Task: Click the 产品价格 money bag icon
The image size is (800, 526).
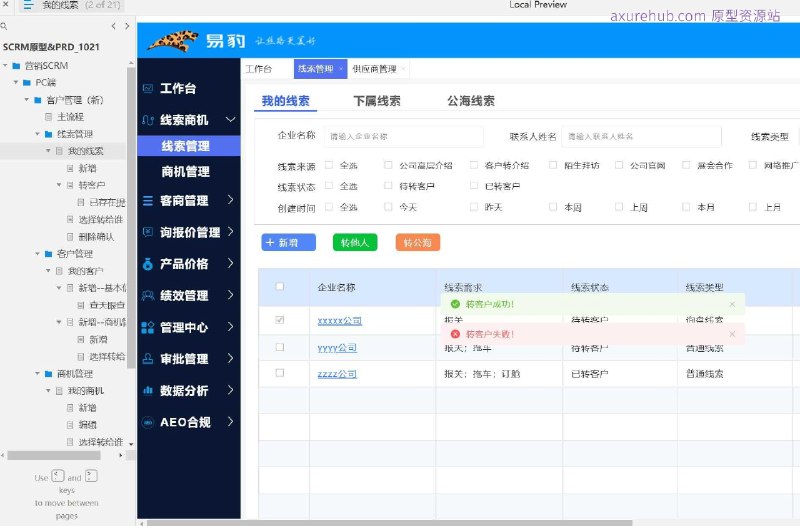Action: [x=148, y=264]
